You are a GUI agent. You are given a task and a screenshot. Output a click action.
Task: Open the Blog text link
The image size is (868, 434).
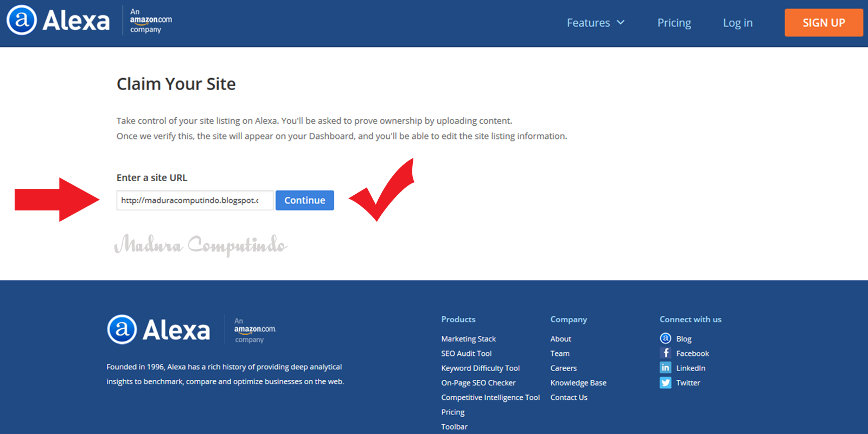click(684, 339)
